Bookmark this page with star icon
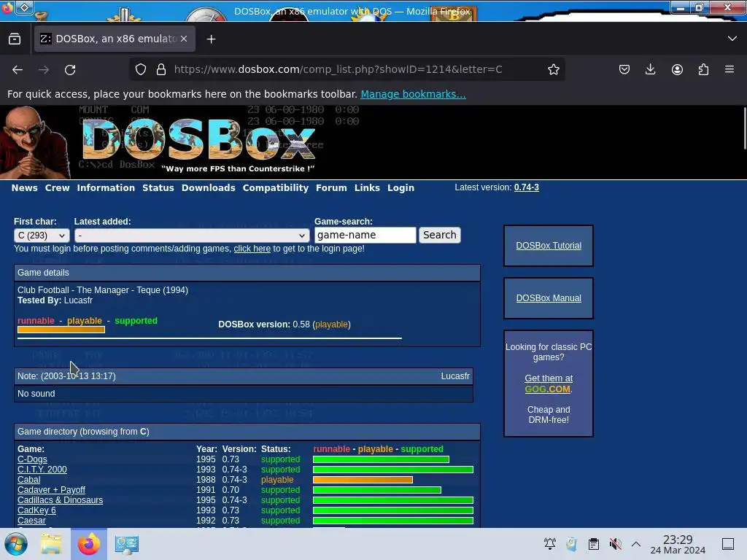This screenshot has width=747, height=560. (553, 69)
